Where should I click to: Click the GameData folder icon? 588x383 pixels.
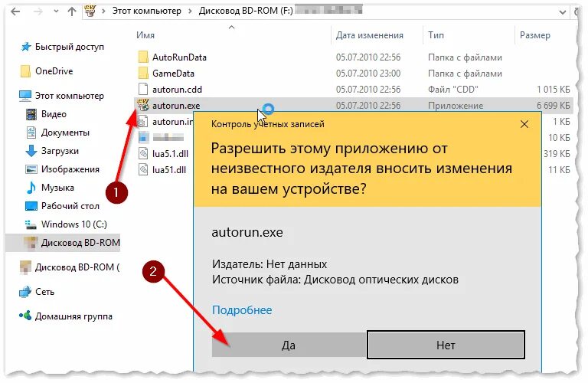coord(143,73)
